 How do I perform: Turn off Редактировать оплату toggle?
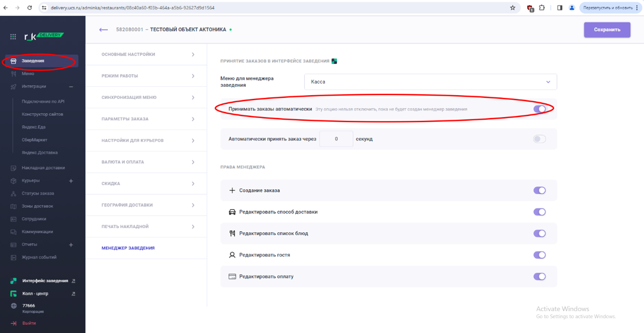point(539,277)
